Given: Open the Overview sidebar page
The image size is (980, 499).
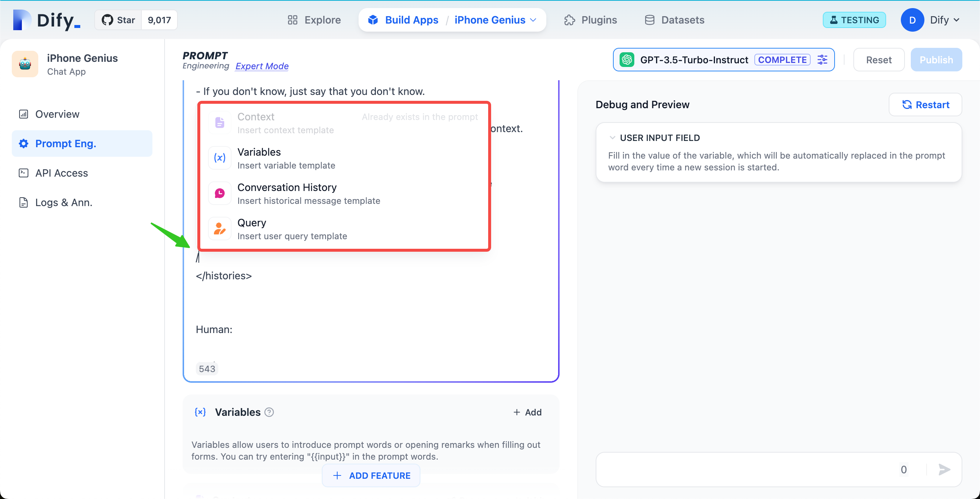Looking at the screenshot, I should (57, 114).
